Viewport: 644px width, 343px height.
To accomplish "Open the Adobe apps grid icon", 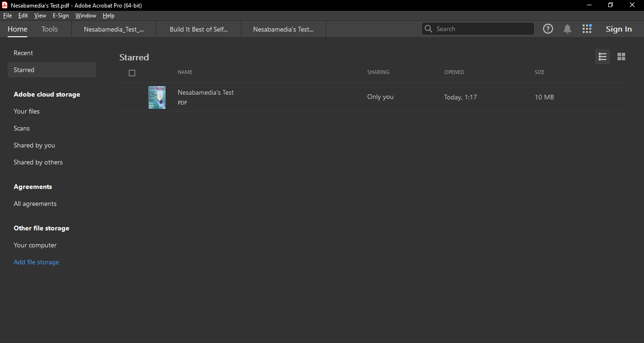I will [x=587, y=29].
